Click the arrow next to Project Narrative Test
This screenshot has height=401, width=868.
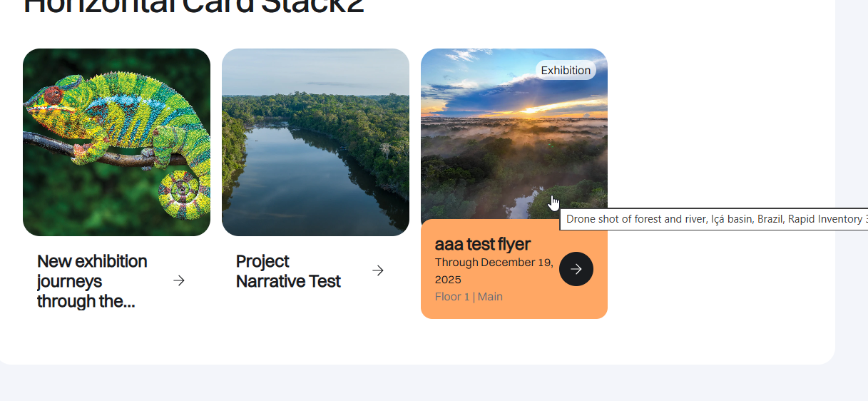pos(378,270)
